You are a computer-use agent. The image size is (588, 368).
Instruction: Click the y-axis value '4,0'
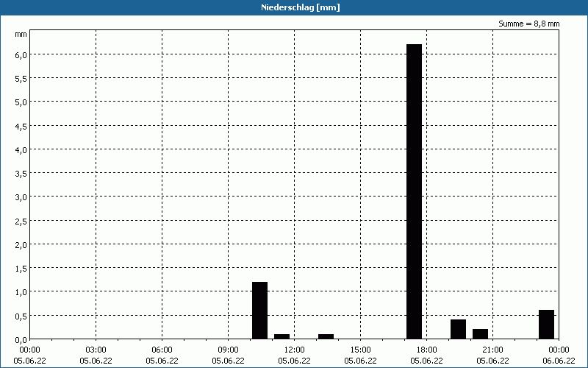click(21, 150)
